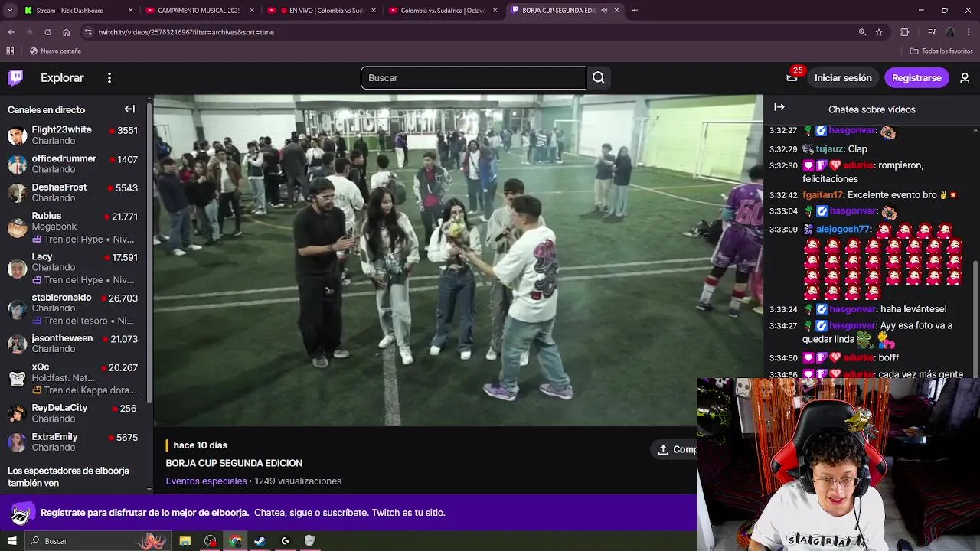The width and height of the screenshot is (980, 551).
Task: Bookmark this page with the star icon
Action: 879,32
